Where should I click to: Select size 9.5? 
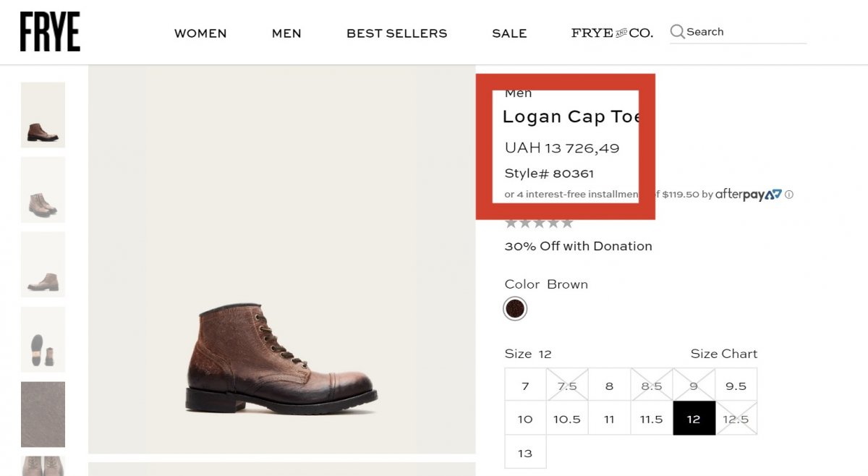(736, 386)
